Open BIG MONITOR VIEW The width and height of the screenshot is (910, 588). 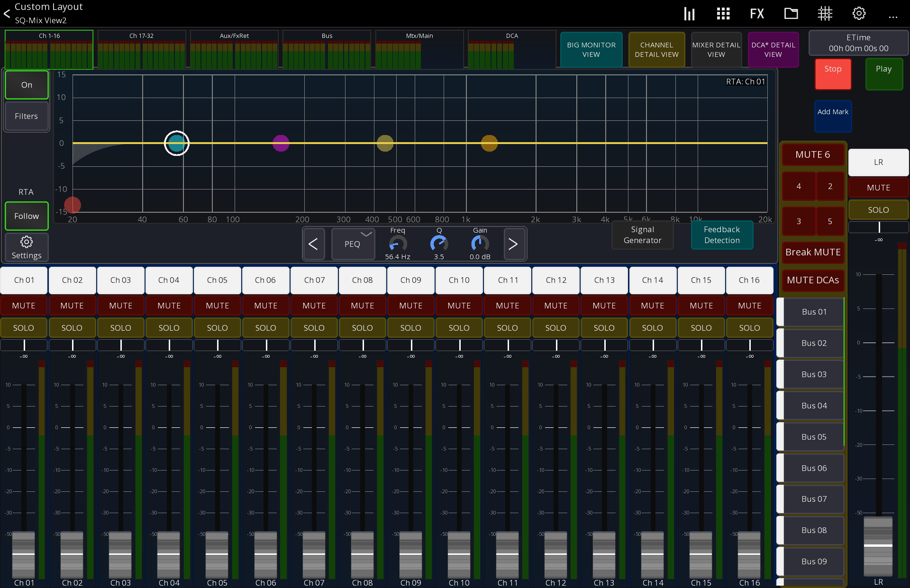pyautogui.click(x=591, y=50)
